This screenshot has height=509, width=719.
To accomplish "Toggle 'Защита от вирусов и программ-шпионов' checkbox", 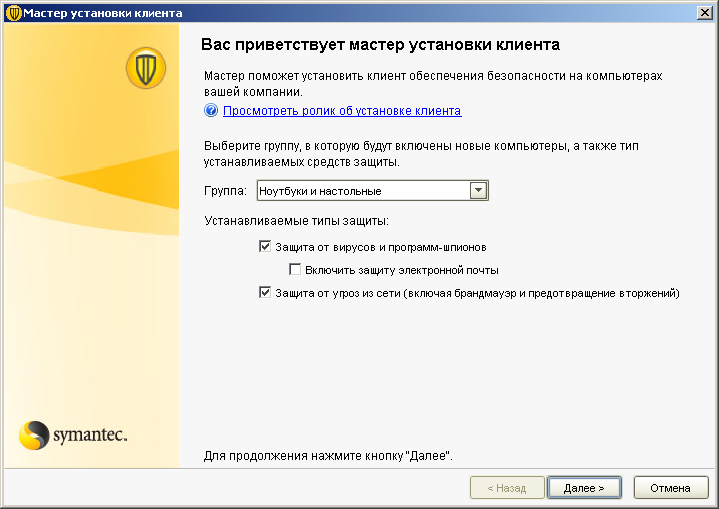I will click(x=265, y=247).
